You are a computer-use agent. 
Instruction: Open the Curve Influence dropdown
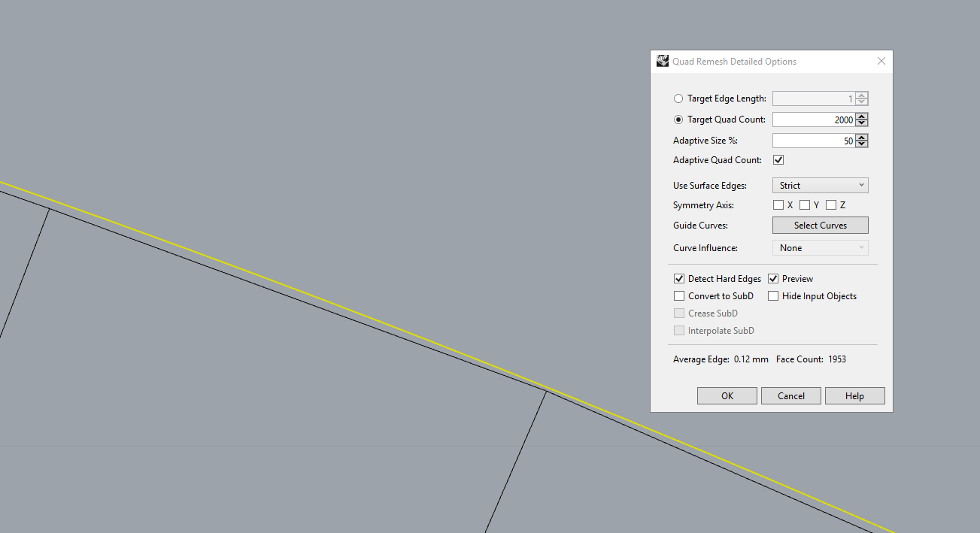click(821, 248)
